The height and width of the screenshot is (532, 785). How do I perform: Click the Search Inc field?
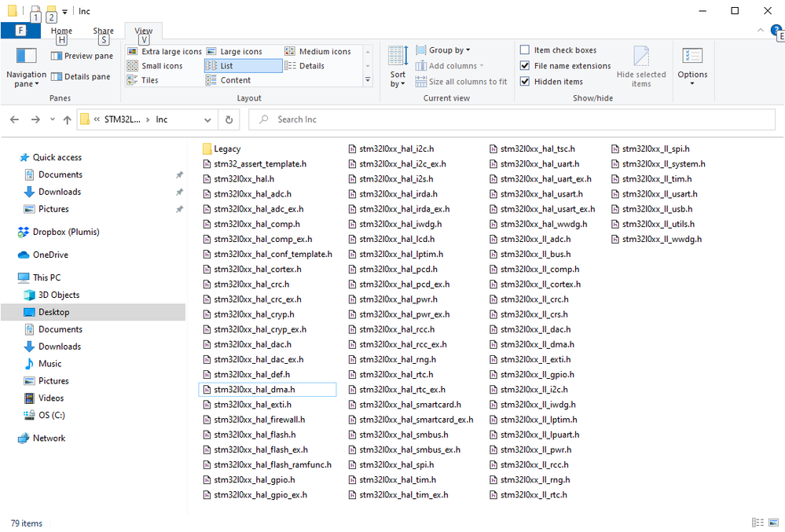click(512, 119)
